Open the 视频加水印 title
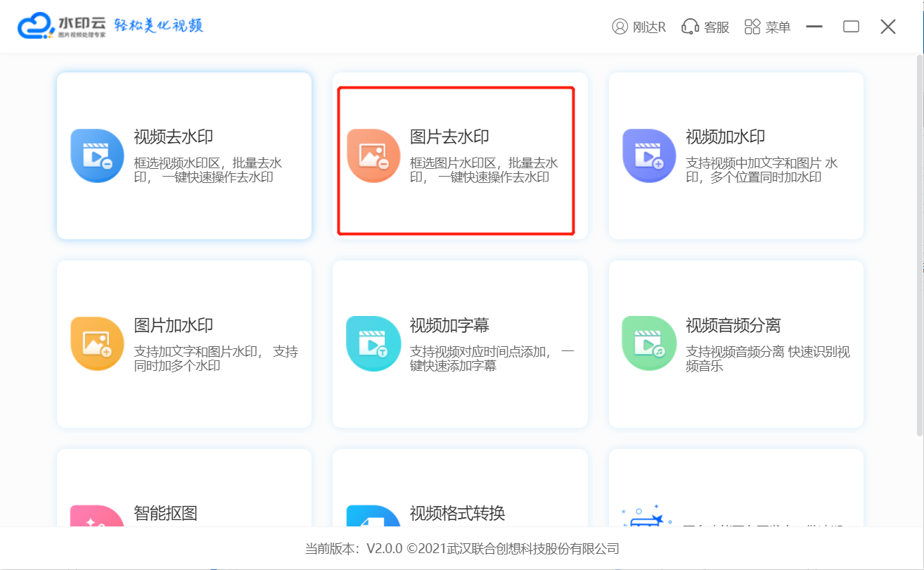 726,137
